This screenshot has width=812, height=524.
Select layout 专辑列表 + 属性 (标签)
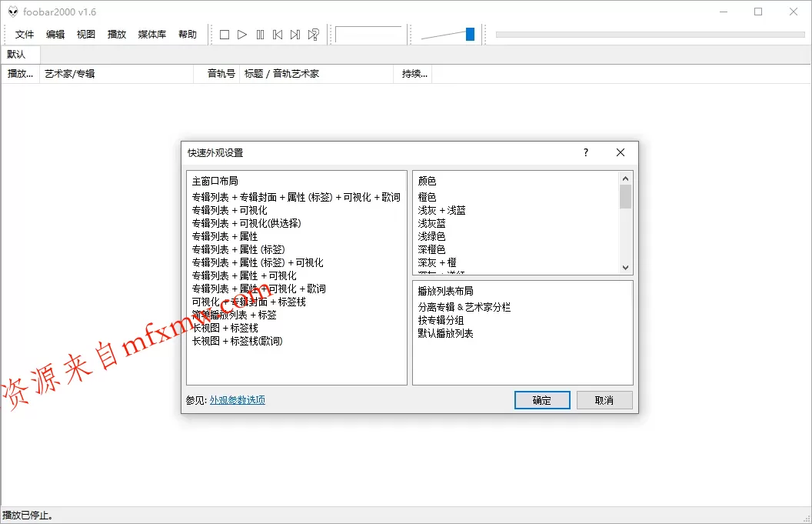(x=238, y=249)
